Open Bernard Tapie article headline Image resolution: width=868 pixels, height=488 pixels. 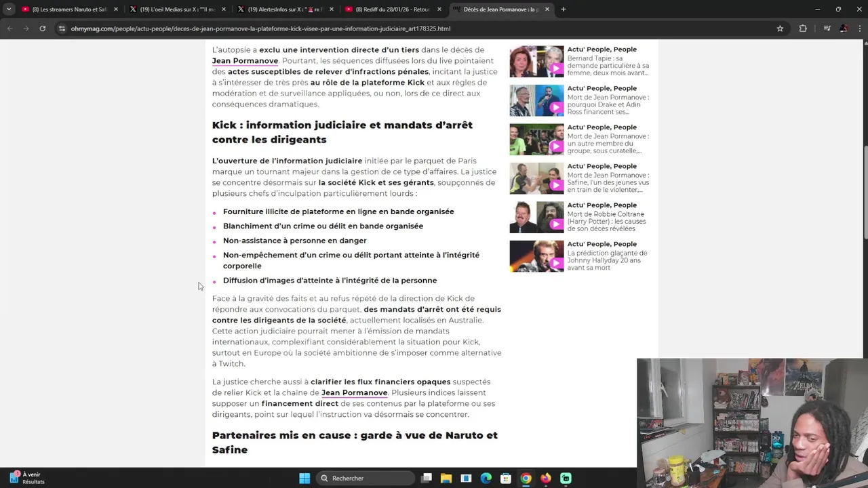click(x=608, y=65)
